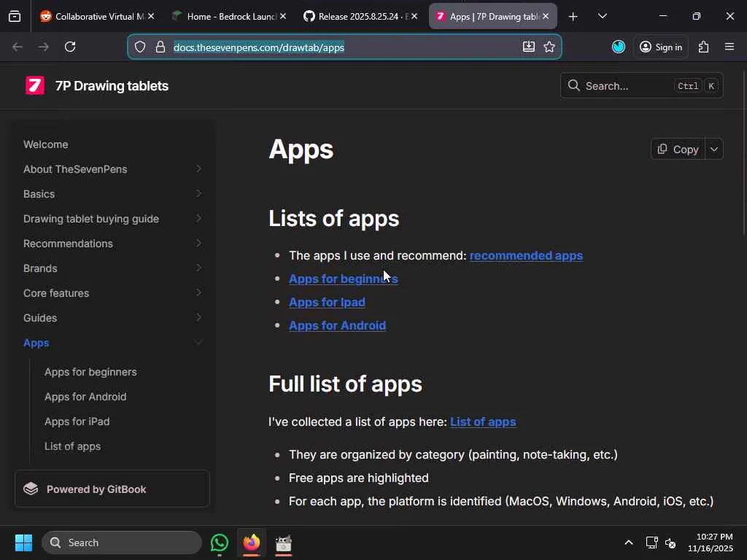Open the list all tabs dropdown
This screenshot has height=560, width=747.
coord(603,16)
